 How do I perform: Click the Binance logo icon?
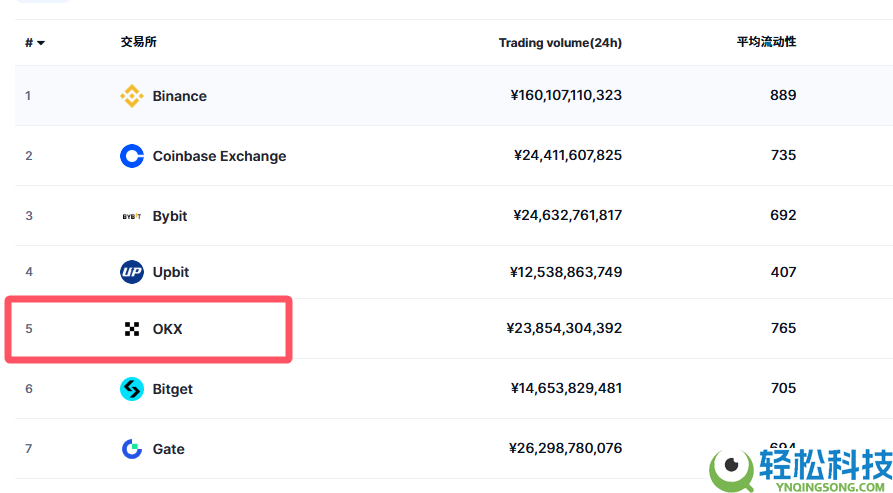click(132, 96)
